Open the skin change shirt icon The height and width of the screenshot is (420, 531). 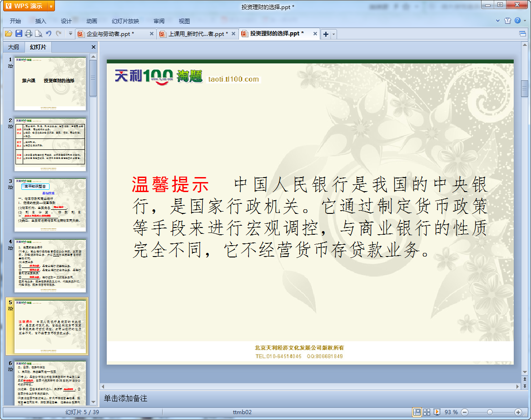(x=507, y=20)
